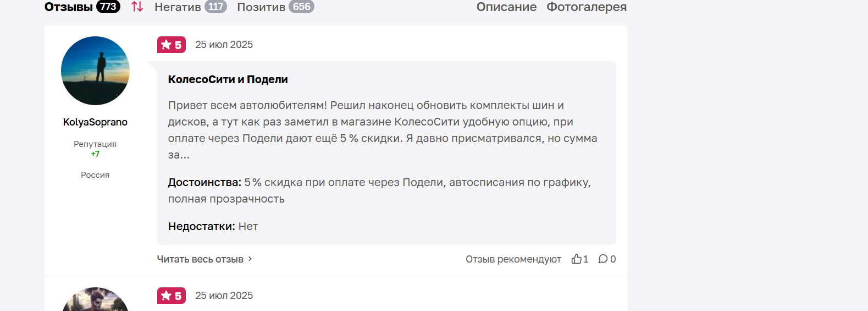Viewport: 868px width, 311px height.
Task: Open the Фотогалерея section
Action: pyautogui.click(x=587, y=7)
